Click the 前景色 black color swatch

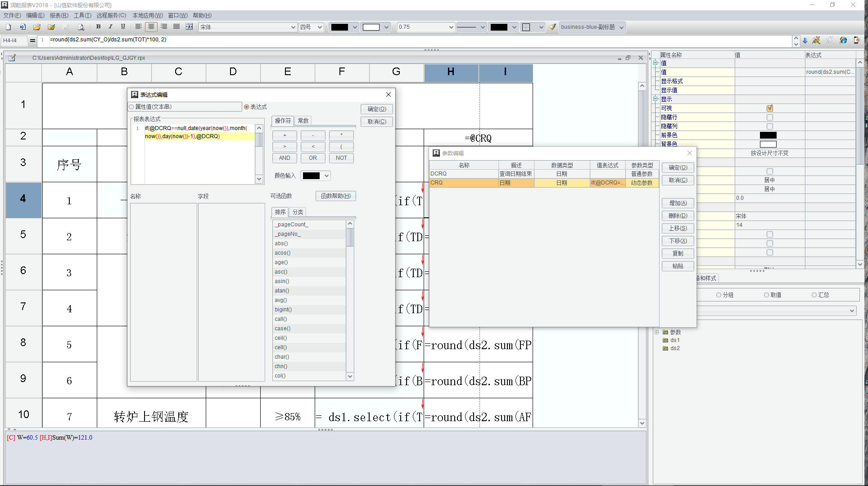(768, 135)
